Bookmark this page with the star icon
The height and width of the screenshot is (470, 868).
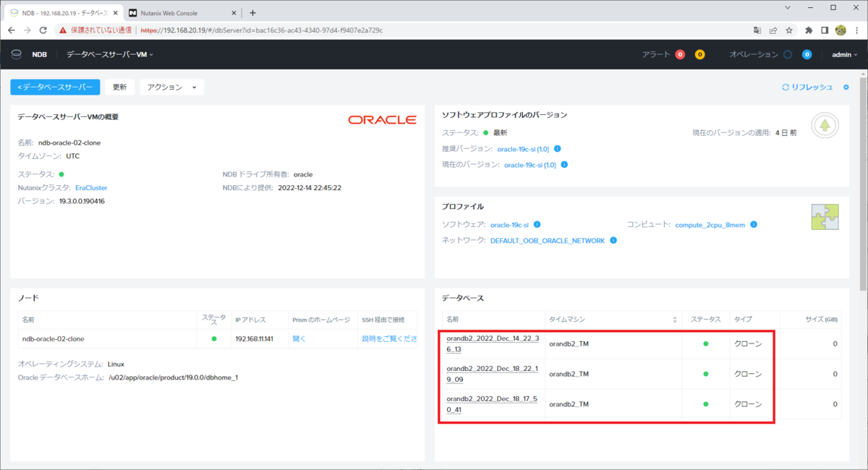(x=789, y=30)
